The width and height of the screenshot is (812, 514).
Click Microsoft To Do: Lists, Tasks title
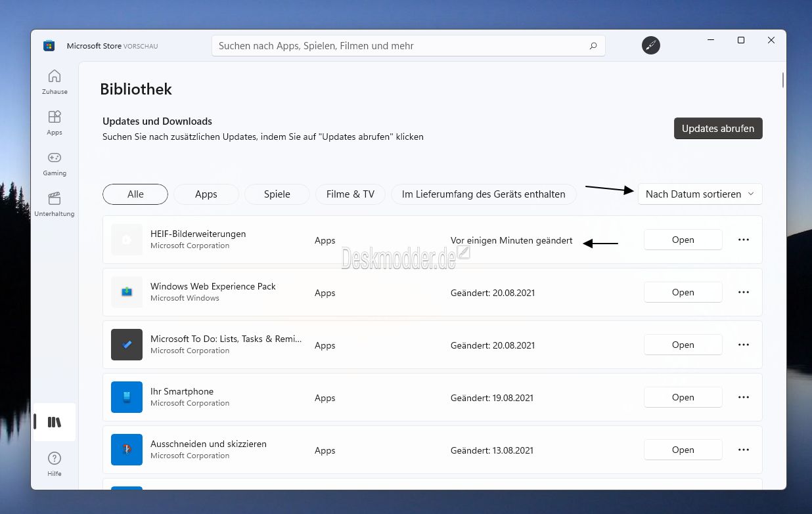pos(226,339)
